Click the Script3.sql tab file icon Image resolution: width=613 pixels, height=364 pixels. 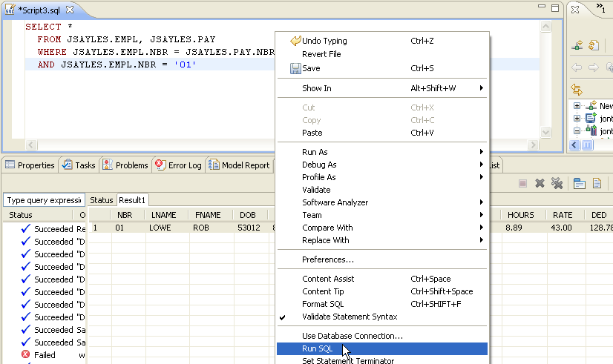[10, 10]
